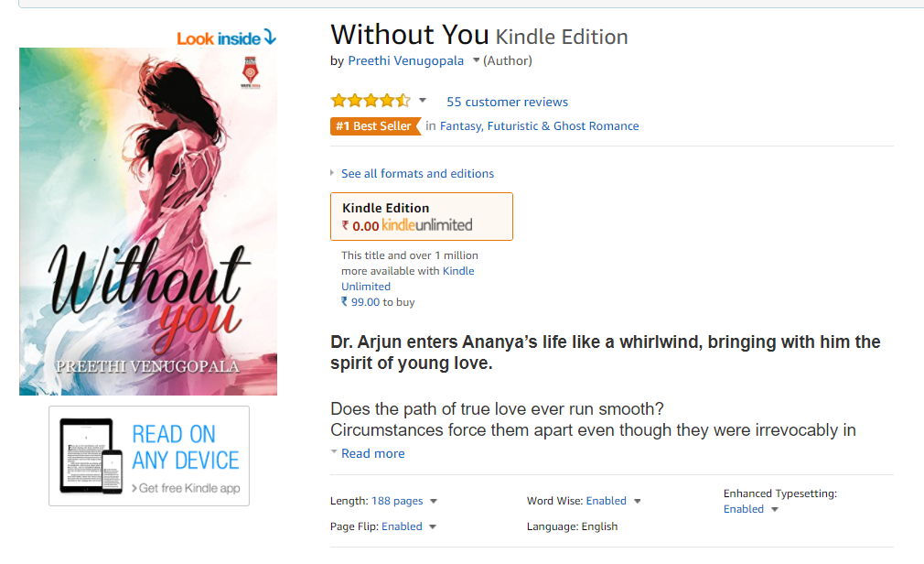Click the star rating icons

point(371,101)
